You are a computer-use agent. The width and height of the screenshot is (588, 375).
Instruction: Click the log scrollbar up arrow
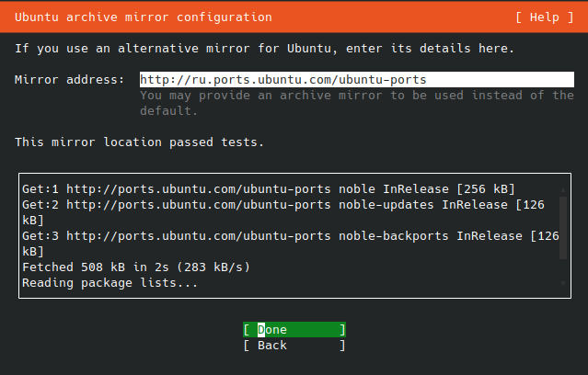[563, 190]
